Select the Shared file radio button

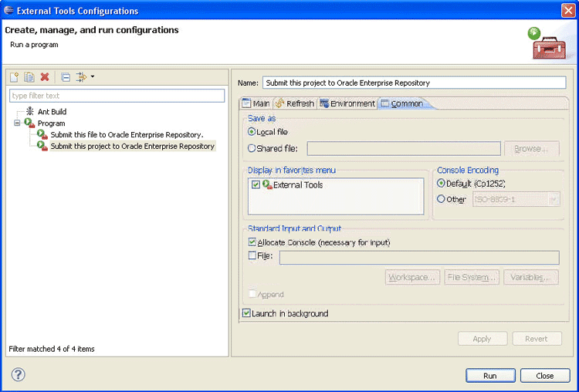(252, 148)
